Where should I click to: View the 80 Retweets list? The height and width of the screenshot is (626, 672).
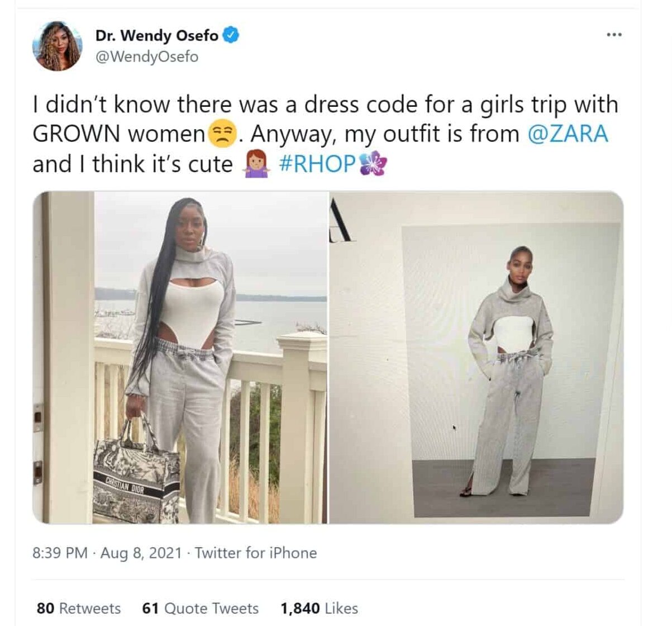79,608
